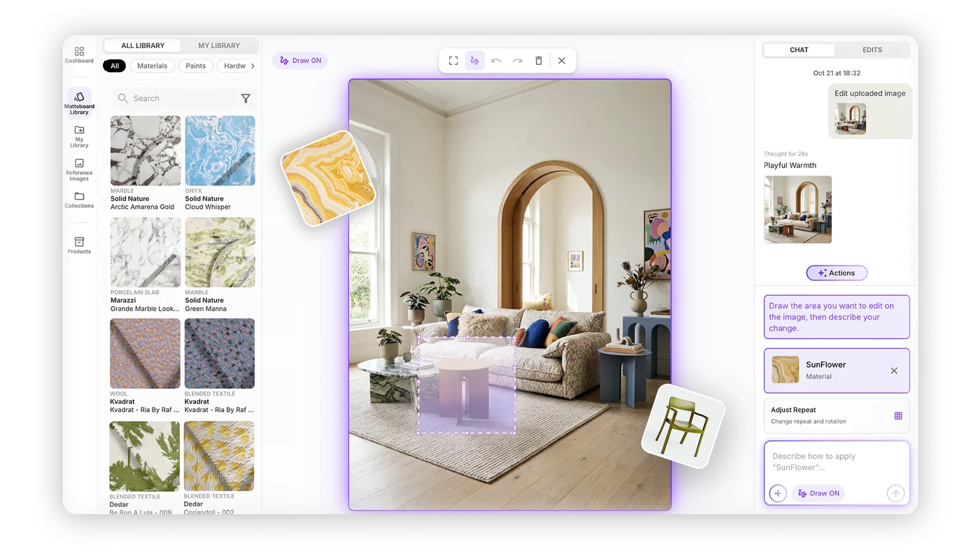Image resolution: width=980 pixels, height=551 pixels.
Task: Click the Describe how to apply field
Action: point(836,462)
